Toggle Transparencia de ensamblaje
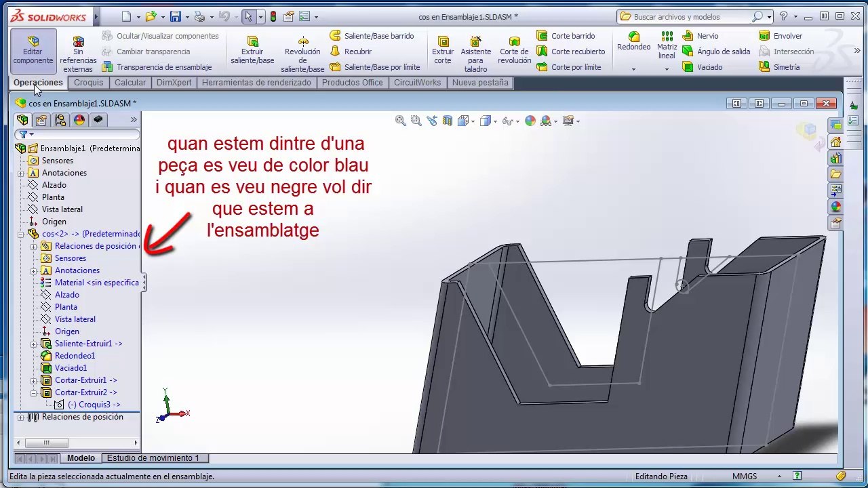The image size is (868, 488). tap(157, 67)
